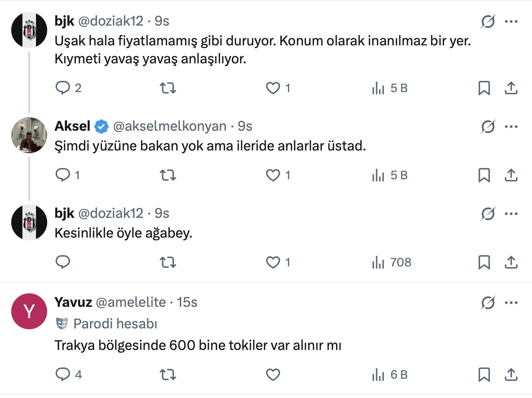The width and height of the screenshot is (532, 398).
Task: Click Aksel's profile picture
Action: (29, 135)
